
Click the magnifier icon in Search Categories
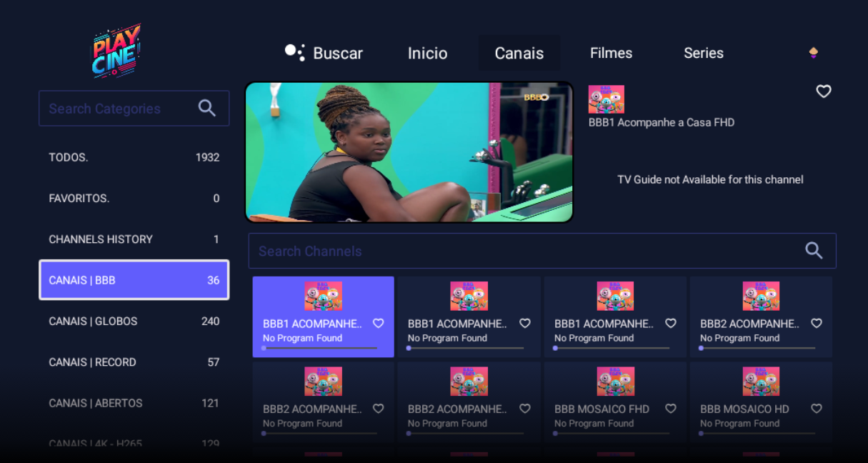(207, 109)
